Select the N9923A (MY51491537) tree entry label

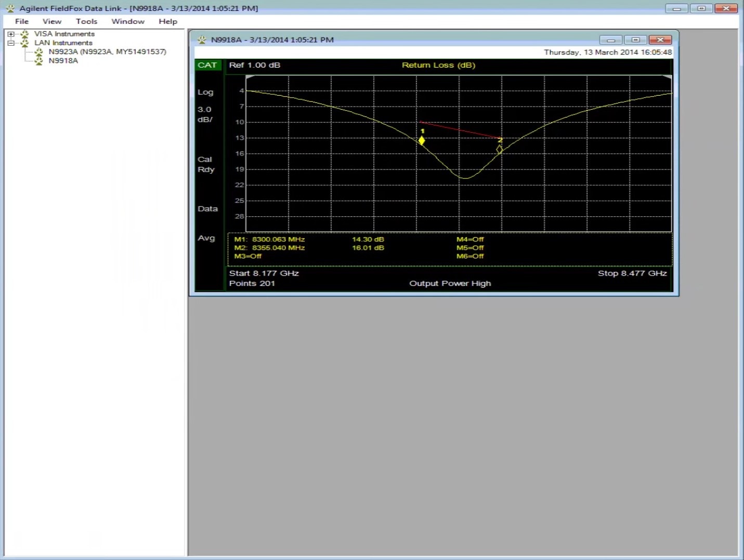click(107, 52)
